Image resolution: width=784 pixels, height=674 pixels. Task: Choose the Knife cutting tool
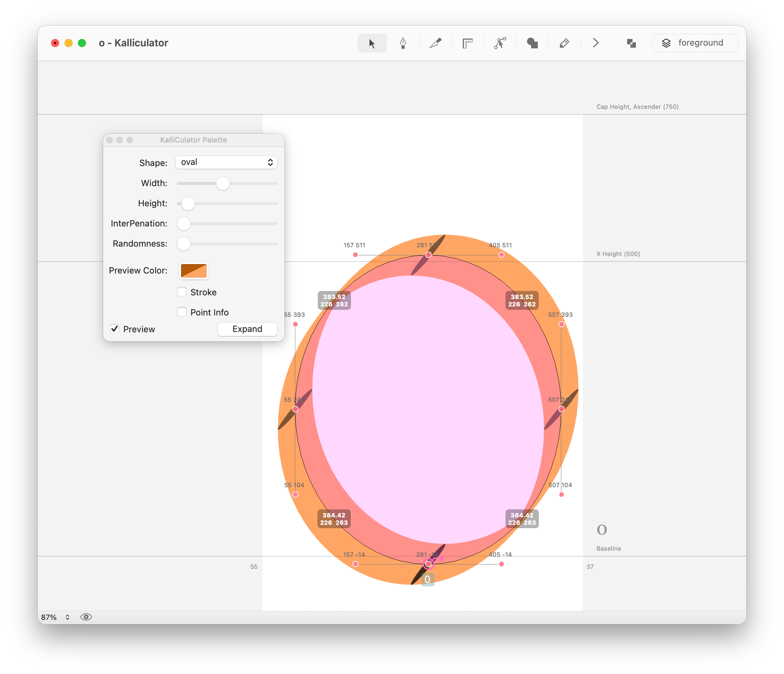[x=436, y=43]
